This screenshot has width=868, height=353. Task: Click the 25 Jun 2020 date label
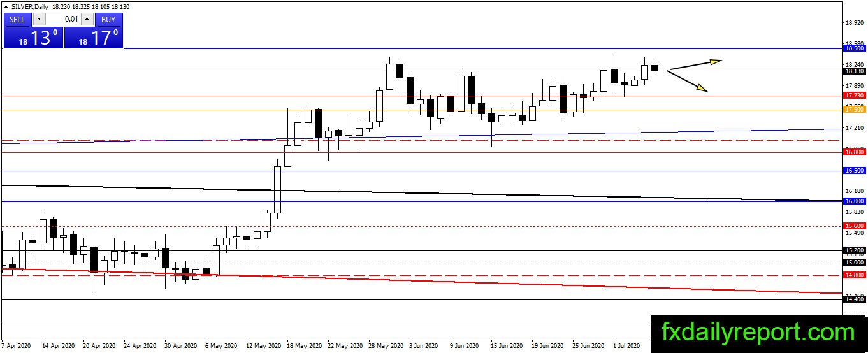pos(590,346)
